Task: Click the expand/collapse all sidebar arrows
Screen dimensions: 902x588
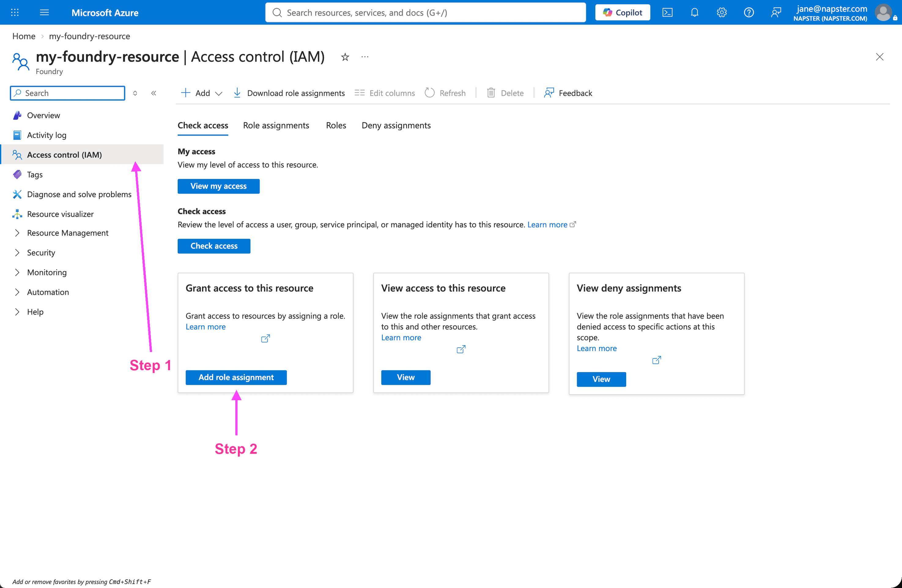Action: pyautogui.click(x=135, y=93)
